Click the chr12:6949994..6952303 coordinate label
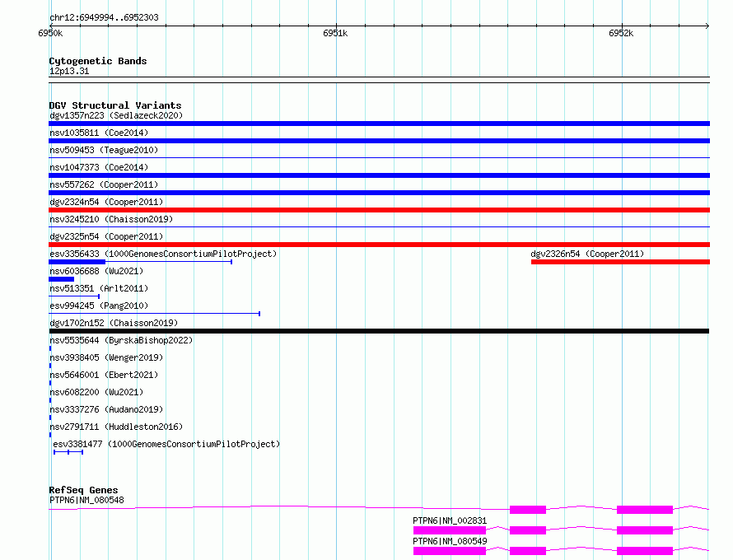This screenshot has height=560, width=733. click(x=104, y=17)
